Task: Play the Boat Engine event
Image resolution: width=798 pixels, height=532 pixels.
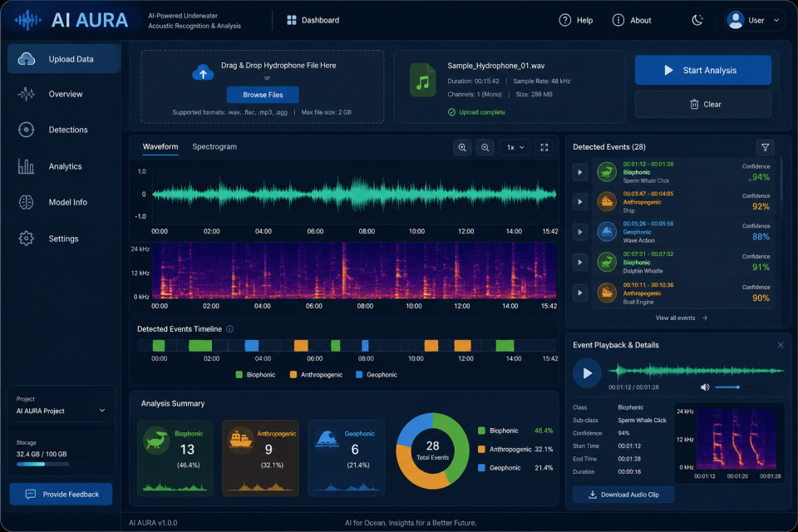Action: (x=579, y=293)
